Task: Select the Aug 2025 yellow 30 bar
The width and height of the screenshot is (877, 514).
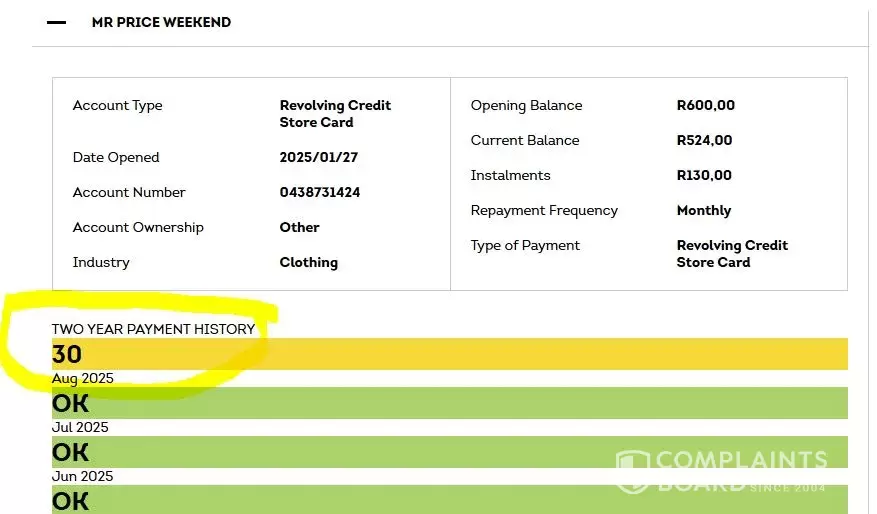Action: point(450,354)
